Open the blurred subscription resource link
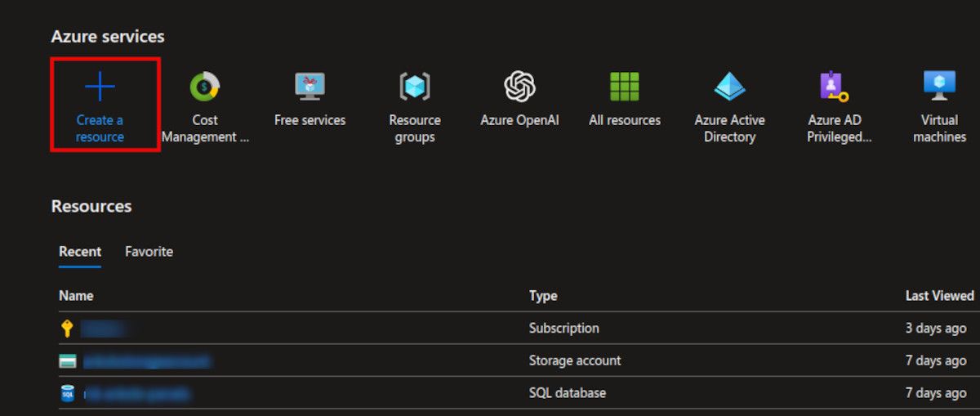980x416 pixels. tap(105, 329)
